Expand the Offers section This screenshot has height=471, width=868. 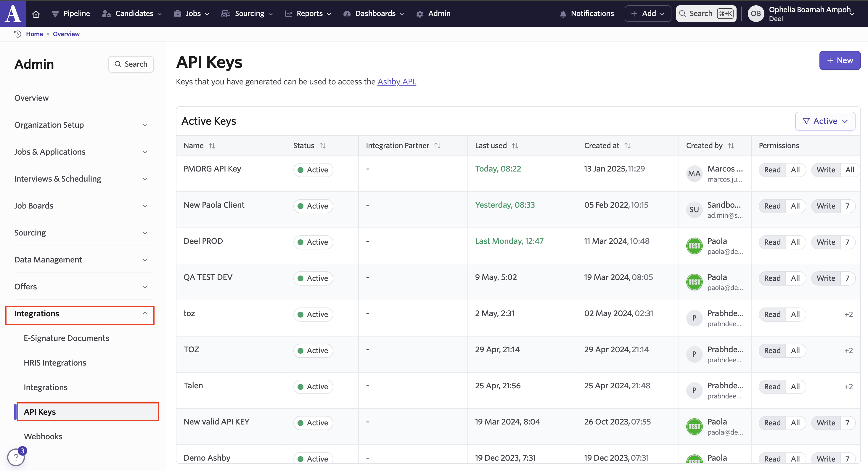tap(83, 286)
